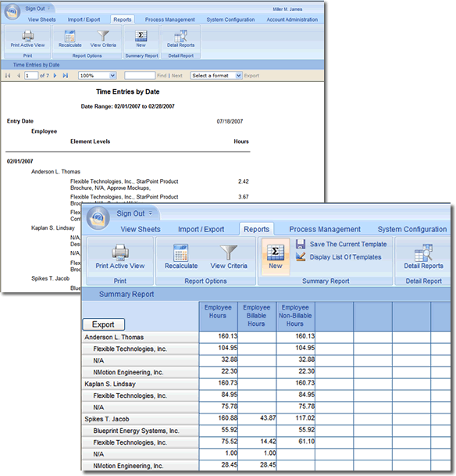
Task: Select Reports tab in back window
Action: pos(123,20)
